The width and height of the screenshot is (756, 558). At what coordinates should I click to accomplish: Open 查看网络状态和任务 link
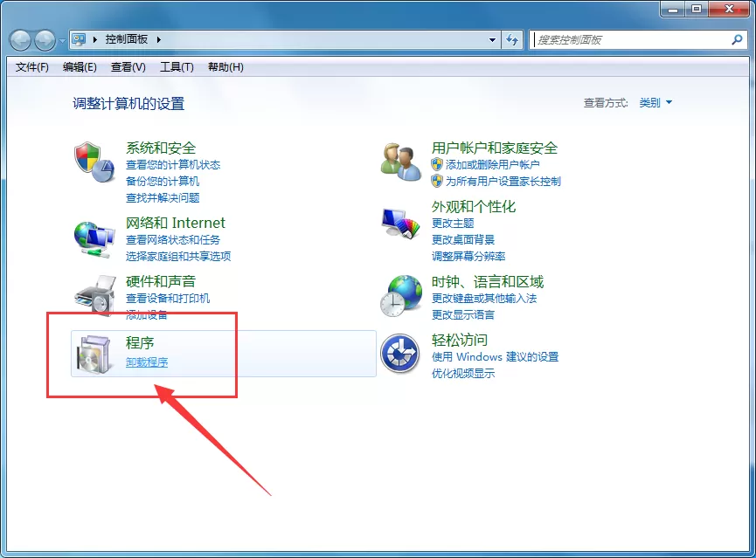(172, 239)
